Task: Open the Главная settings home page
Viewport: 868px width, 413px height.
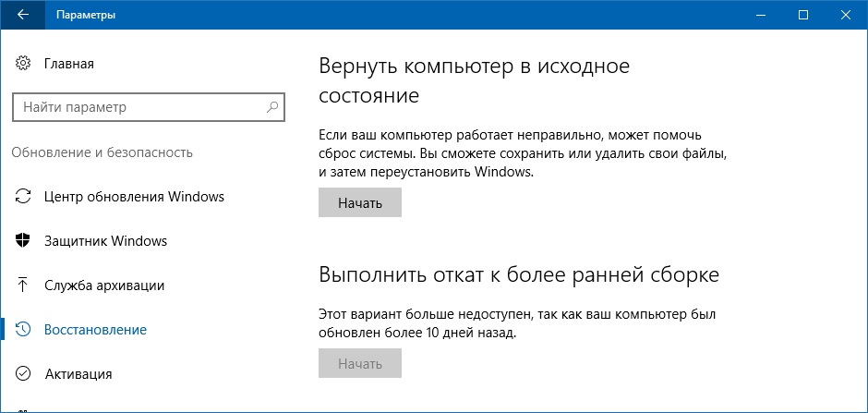Action: tap(69, 64)
